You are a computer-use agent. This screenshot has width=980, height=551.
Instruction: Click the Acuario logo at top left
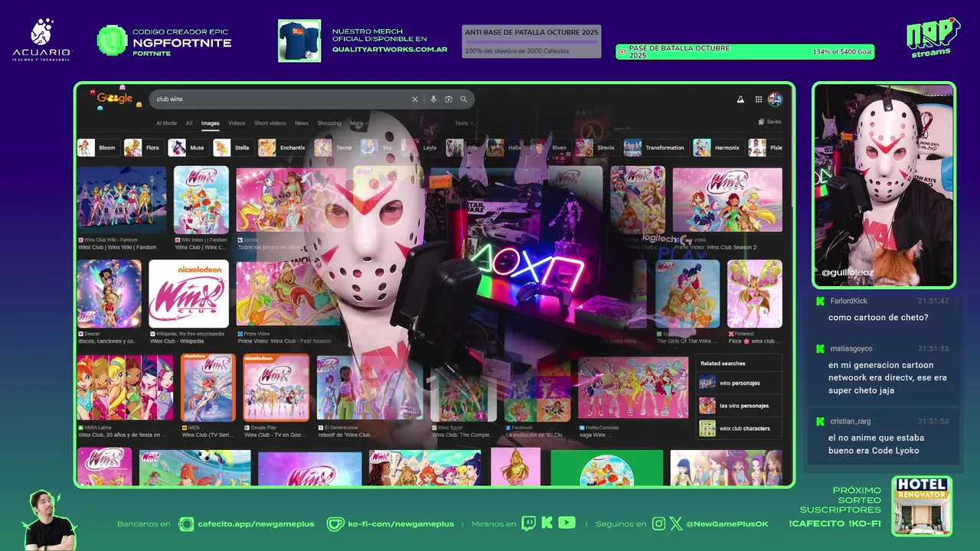[41, 40]
